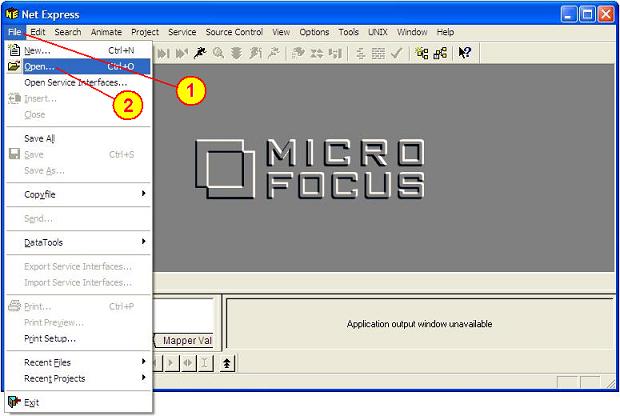The height and width of the screenshot is (416, 620).
Task: Click the arrows with bar toolbar icon
Action: tap(335, 53)
